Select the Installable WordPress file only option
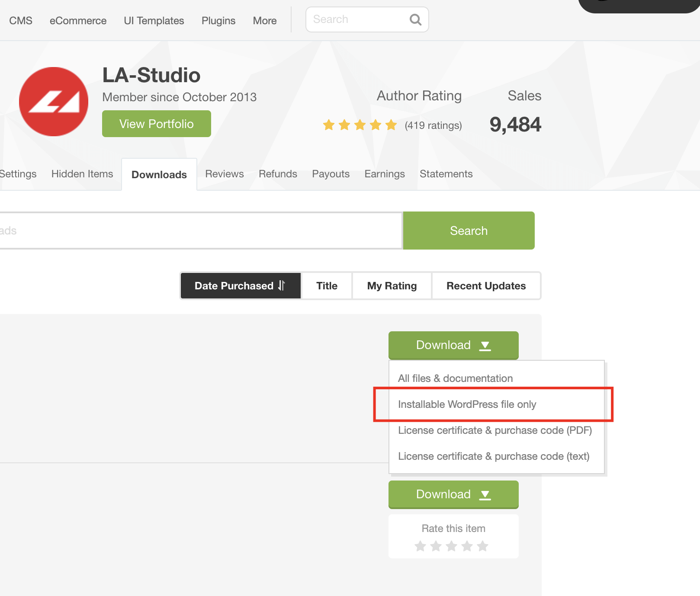Image resolution: width=700 pixels, height=596 pixels. (x=467, y=404)
